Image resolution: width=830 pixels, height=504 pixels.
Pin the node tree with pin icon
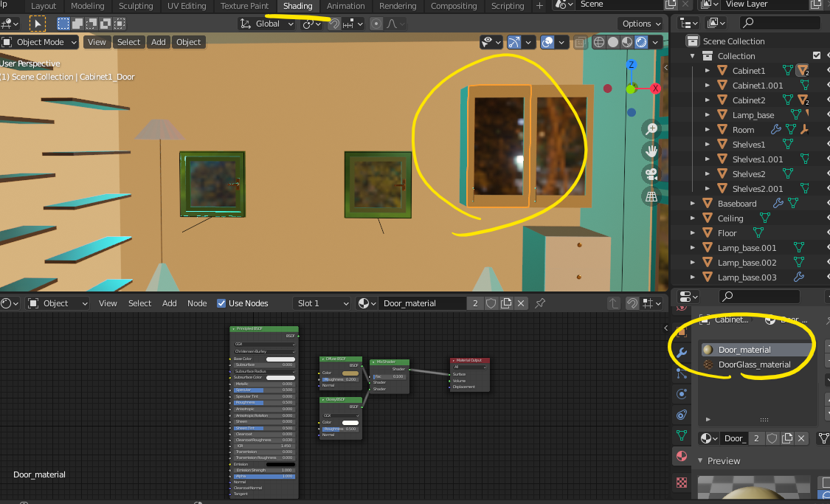click(540, 303)
